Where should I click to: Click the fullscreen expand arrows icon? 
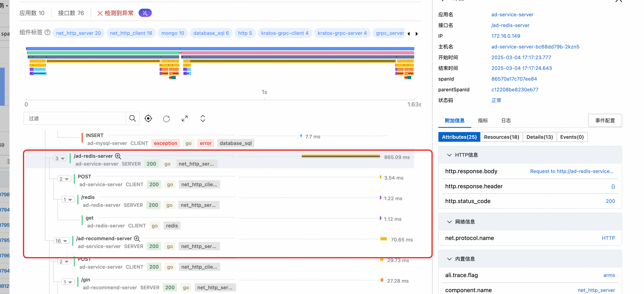coord(184,119)
